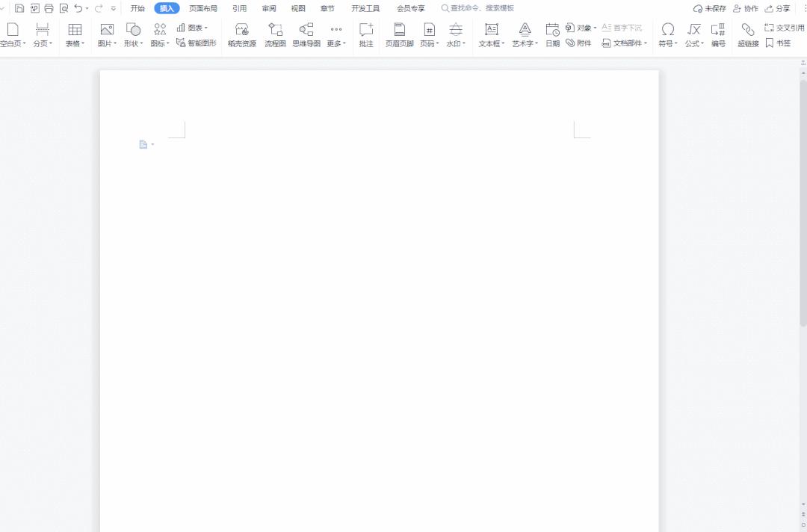The height and width of the screenshot is (532, 807).
Task: Open the 引用 (References) tab
Action: (239, 8)
